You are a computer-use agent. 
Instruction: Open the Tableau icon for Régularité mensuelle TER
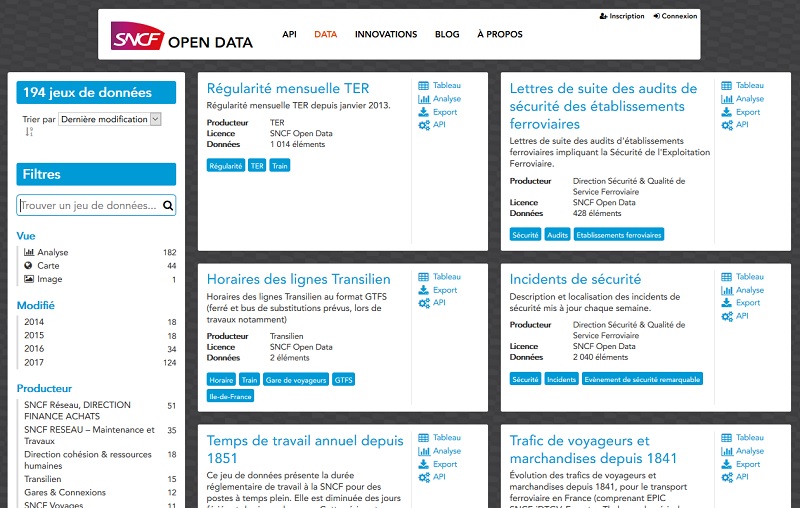pyautogui.click(x=423, y=86)
